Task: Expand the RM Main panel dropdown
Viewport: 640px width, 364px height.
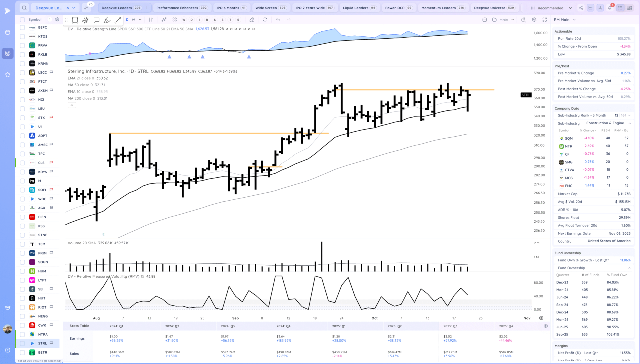Action: pyautogui.click(x=574, y=20)
